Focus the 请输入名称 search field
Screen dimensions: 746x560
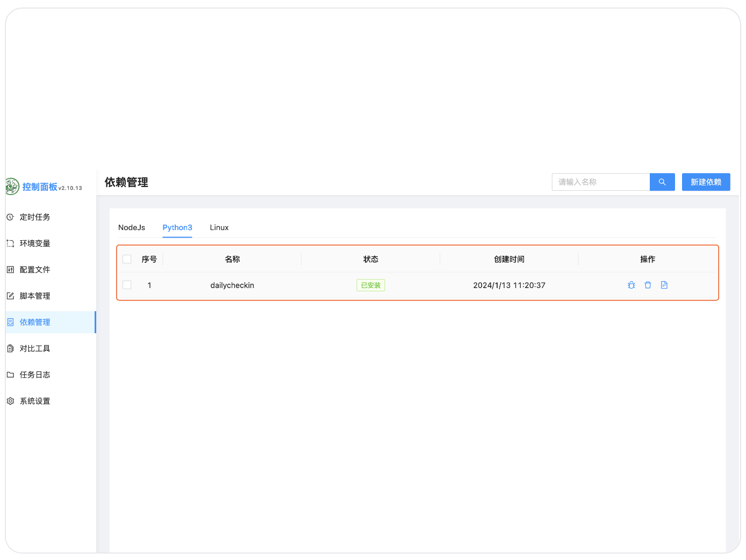[x=601, y=182]
